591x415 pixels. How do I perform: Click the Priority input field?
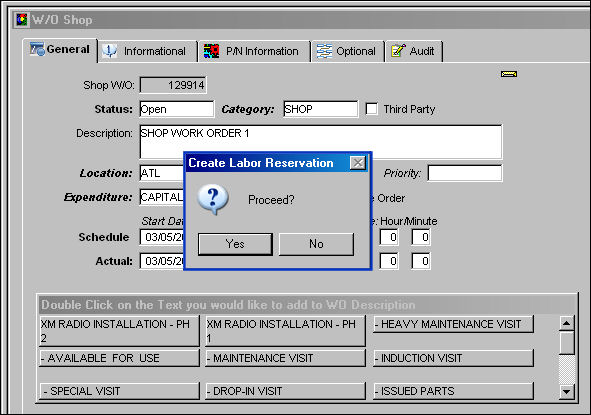click(x=465, y=173)
